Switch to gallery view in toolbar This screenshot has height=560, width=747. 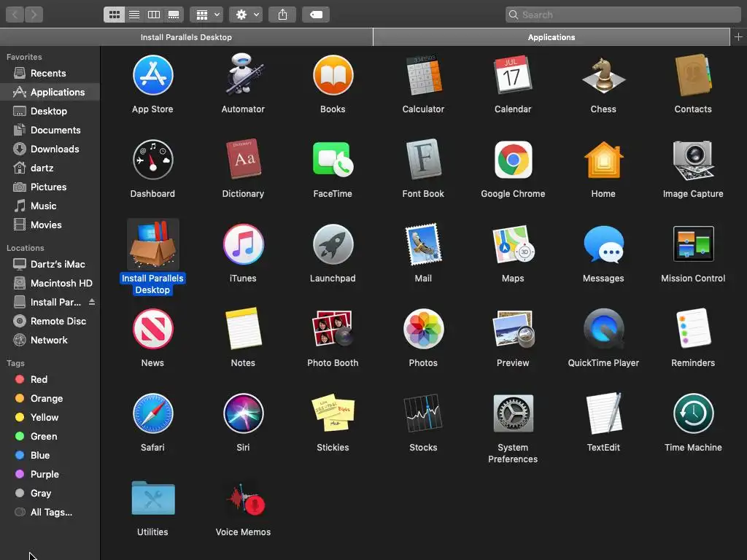point(174,15)
